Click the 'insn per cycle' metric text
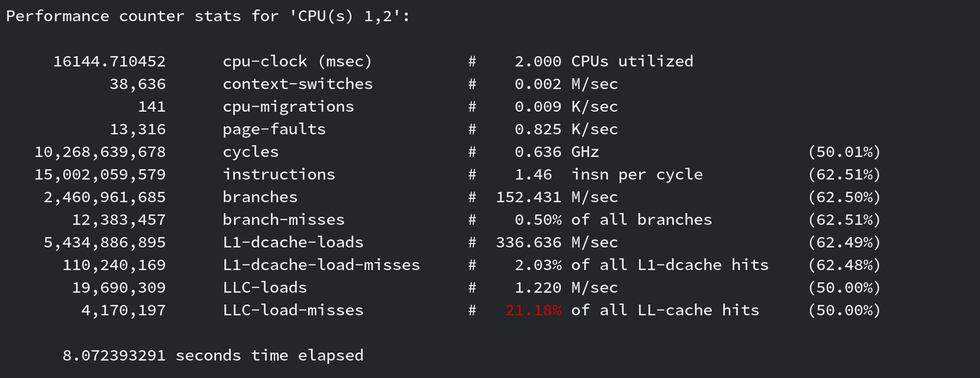The image size is (980, 378). click(x=637, y=175)
